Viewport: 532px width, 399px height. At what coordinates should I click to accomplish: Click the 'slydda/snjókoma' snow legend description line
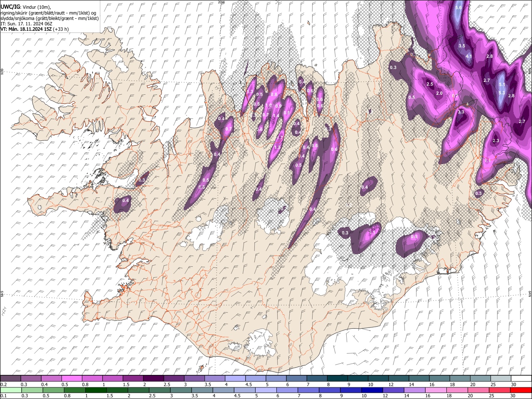coord(49,18)
